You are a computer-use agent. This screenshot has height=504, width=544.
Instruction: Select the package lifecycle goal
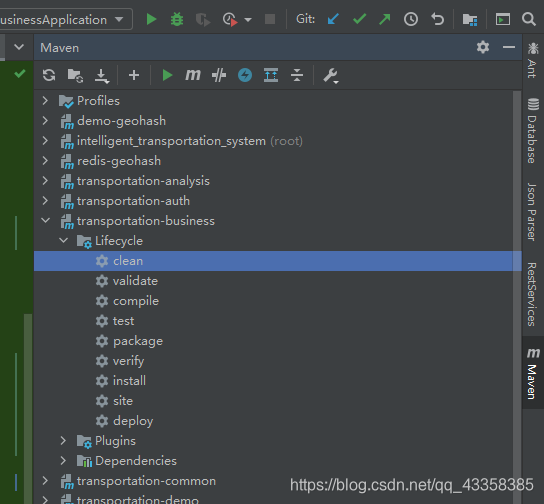coord(138,341)
